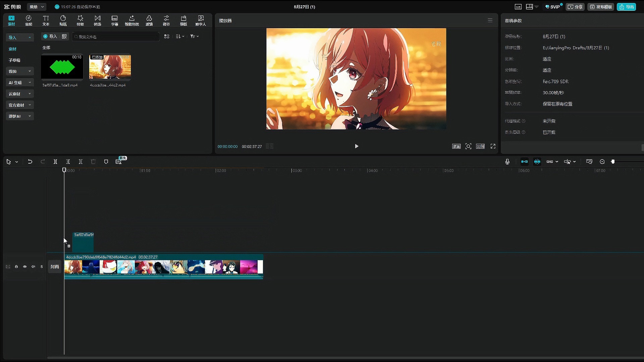Click the delete trash icon
The image size is (644, 362).
click(93, 162)
